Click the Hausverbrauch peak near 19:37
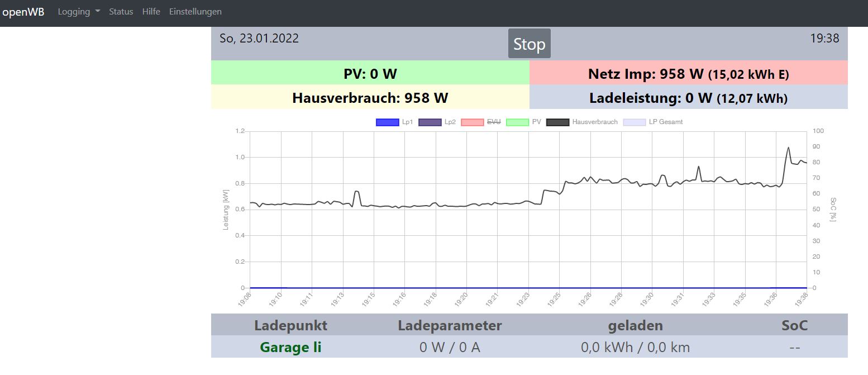Image resolution: width=868 pixels, height=375 pixels. pyautogui.click(x=788, y=148)
